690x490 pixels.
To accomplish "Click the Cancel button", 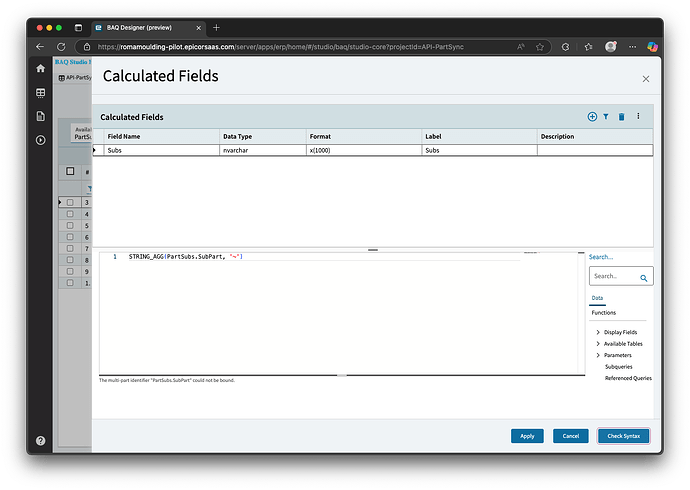I will (570, 436).
